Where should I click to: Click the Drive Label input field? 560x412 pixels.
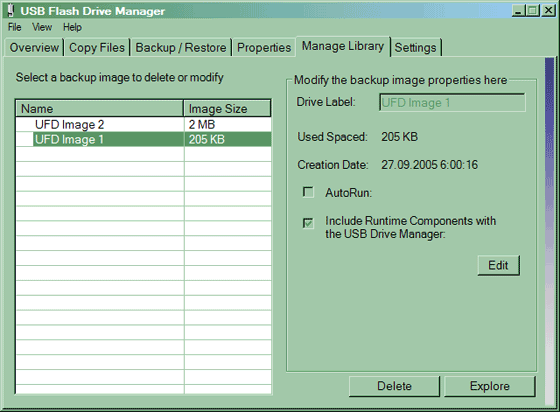[x=452, y=103]
